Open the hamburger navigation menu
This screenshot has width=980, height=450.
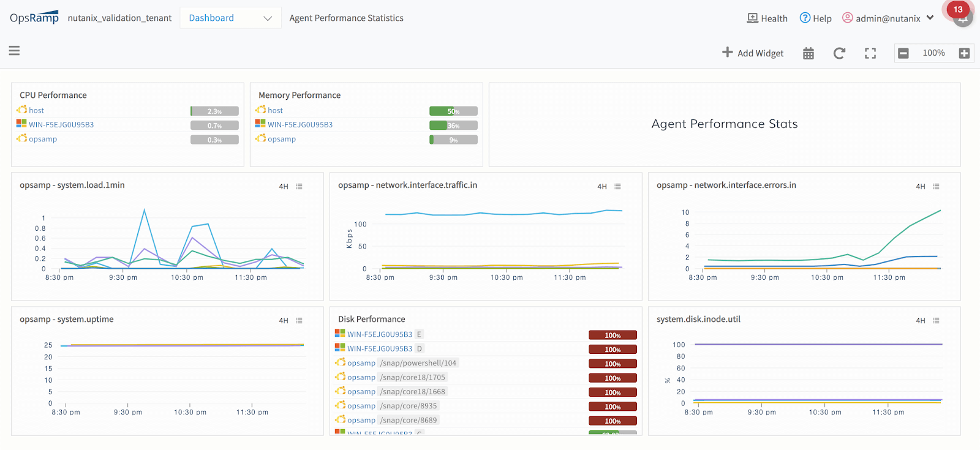click(14, 51)
